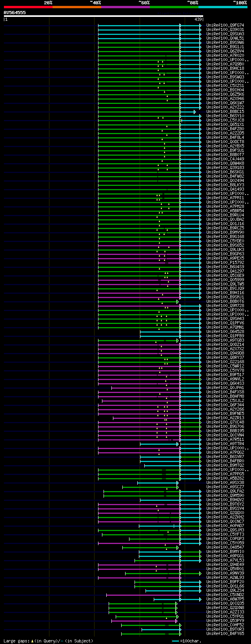Click label UniRef100_B8BC15
This screenshot has width=251, height=644.
[225, 112]
